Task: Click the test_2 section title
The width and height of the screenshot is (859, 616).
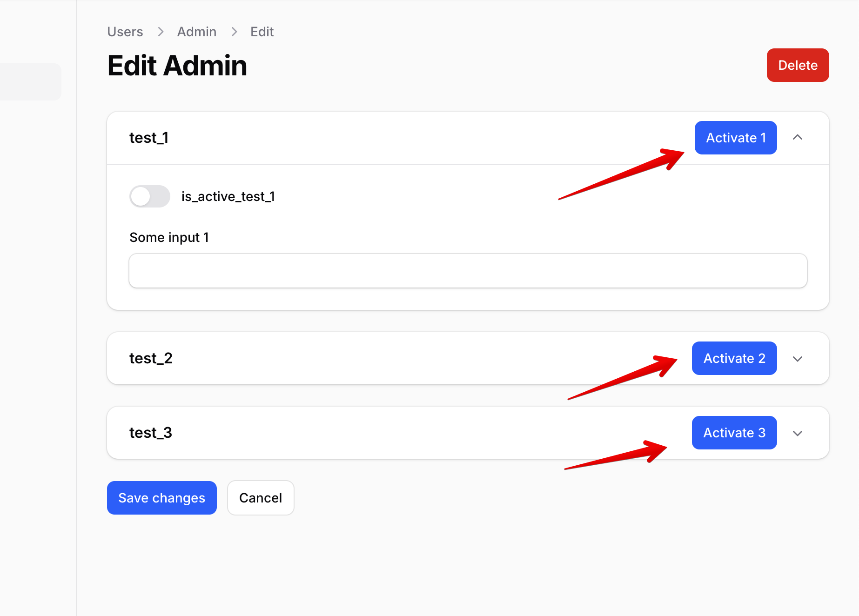Action: click(151, 358)
